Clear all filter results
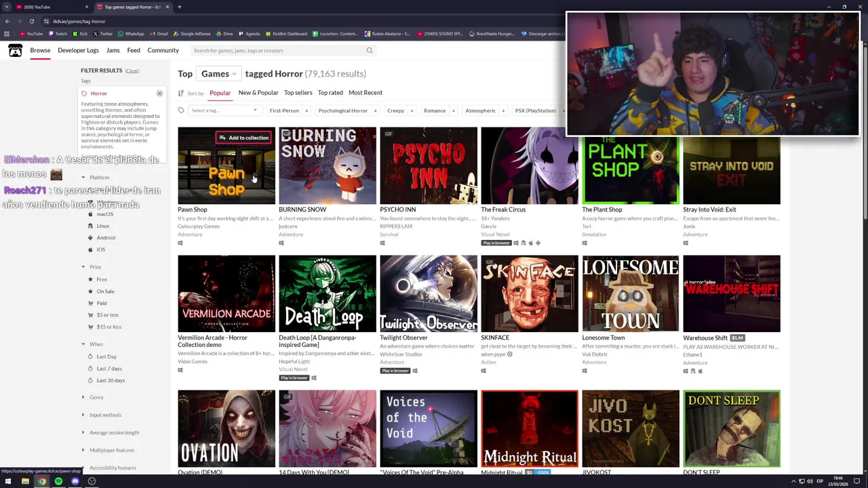 [132, 70]
